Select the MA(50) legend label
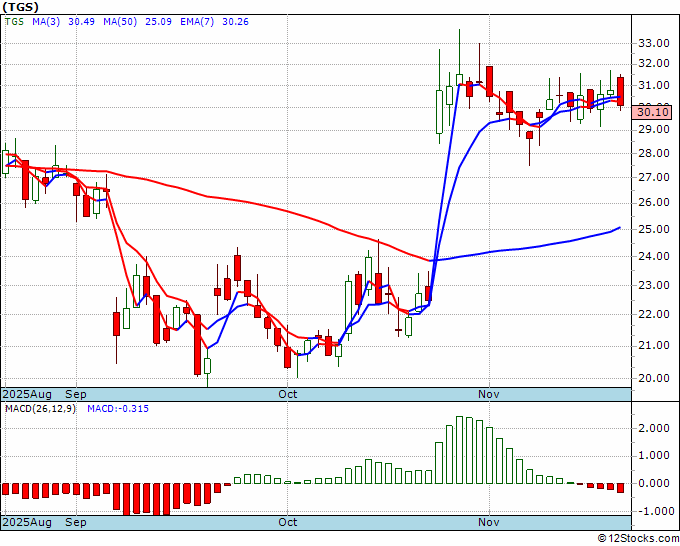Image resolution: width=680 pixels, height=546 pixels. point(120,22)
